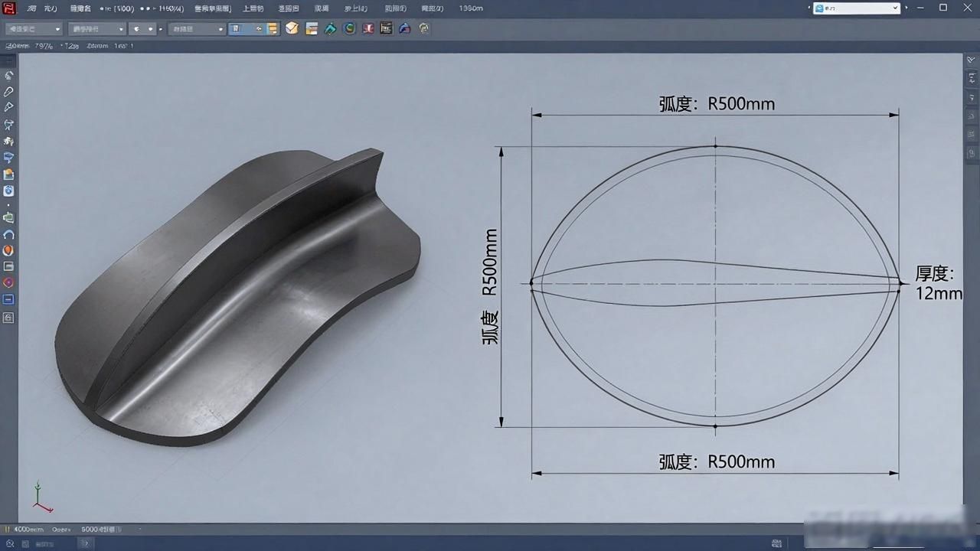Click the fourth icon in the right-side strip
The height and width of the screenshot is (551, 980).
[x=972, y=116]
